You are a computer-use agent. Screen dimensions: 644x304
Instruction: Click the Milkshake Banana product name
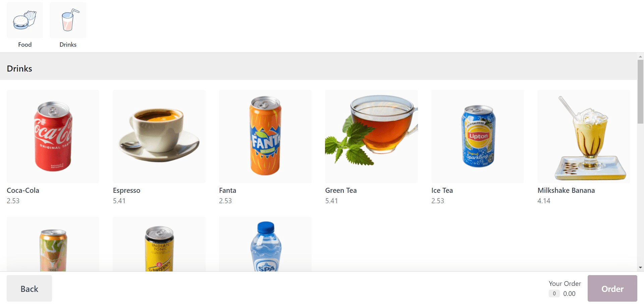pos(566,190)
